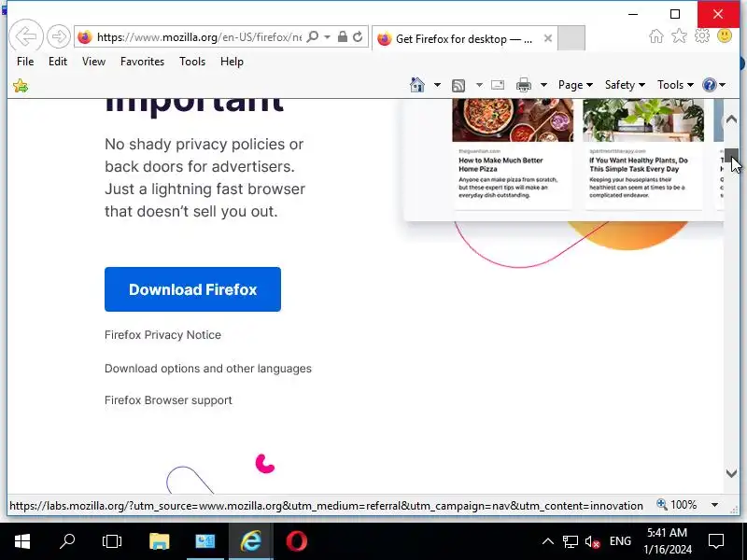Click the Refresh page icon

358,36
